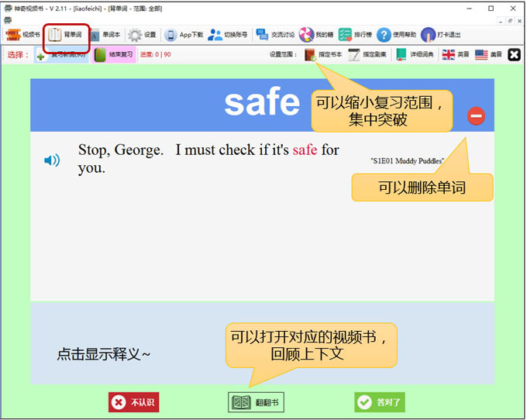Click the inner window restore button
The width and height of the screenshot is (527, 420).
tap(510, 21)
